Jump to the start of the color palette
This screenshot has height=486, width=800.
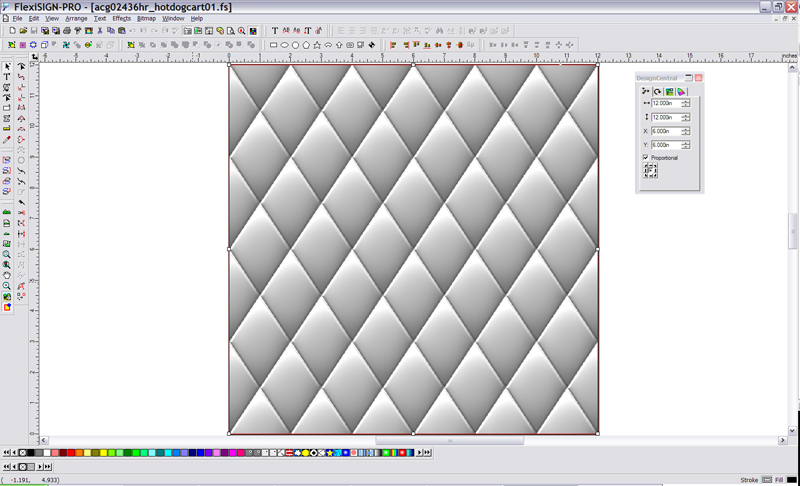point(6,453)
